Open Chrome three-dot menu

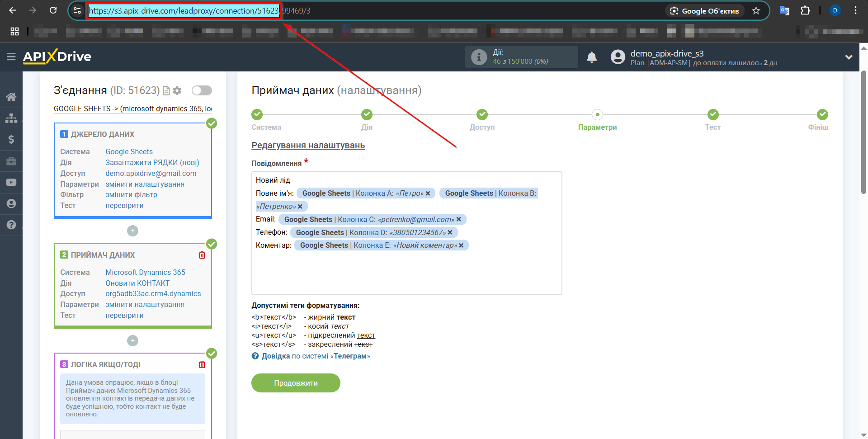855,10
